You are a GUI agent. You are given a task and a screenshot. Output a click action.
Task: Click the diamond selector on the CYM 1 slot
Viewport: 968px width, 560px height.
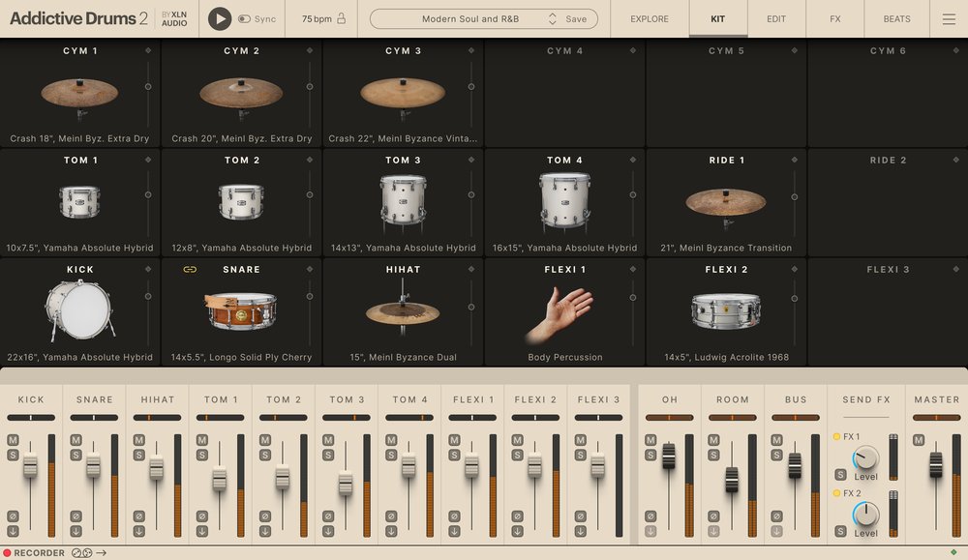(147, 50)
